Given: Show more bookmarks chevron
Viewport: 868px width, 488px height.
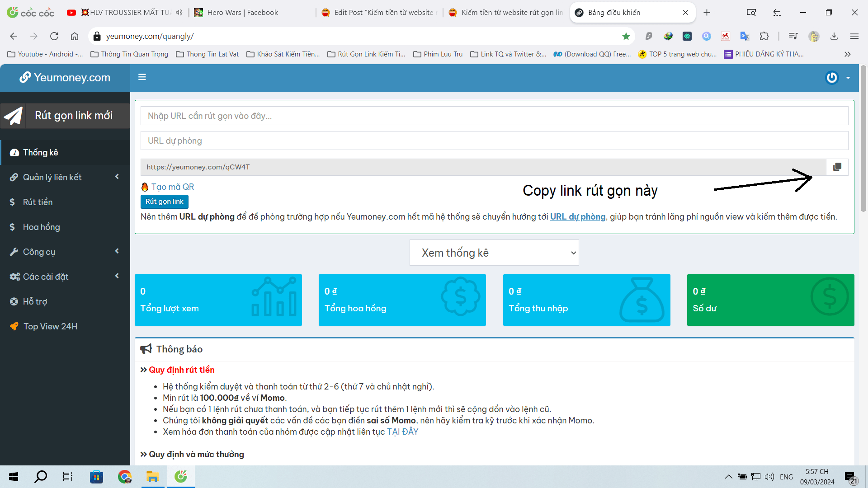Looking at the screenshot, I should (x=848, y=54).
